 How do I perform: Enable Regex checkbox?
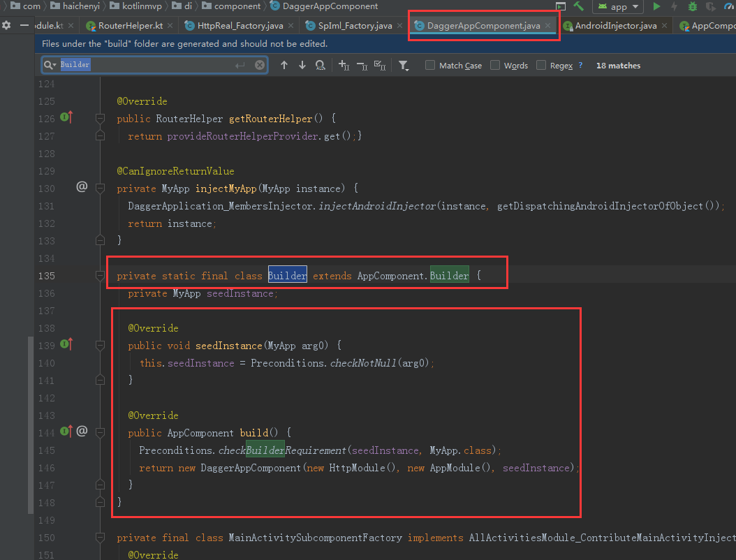tap(541, 65)
